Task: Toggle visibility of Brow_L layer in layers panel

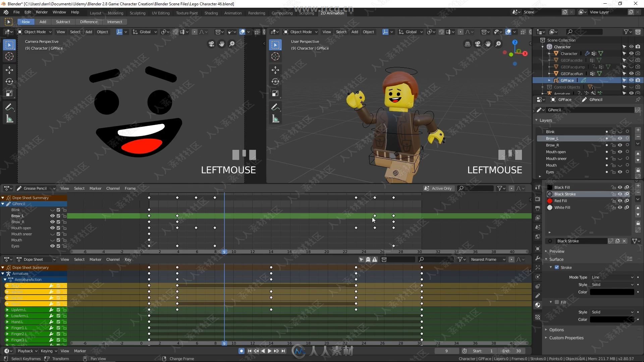Action: [620, 138]
